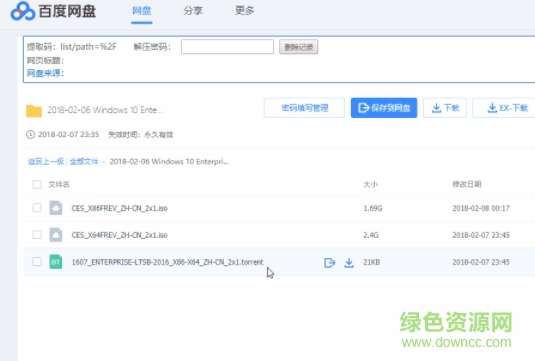
Task: Open the 1607_ENTERPRISE-LTSB-2016 torrent file name
Action: pyautogui.click(x=168, y=262)
